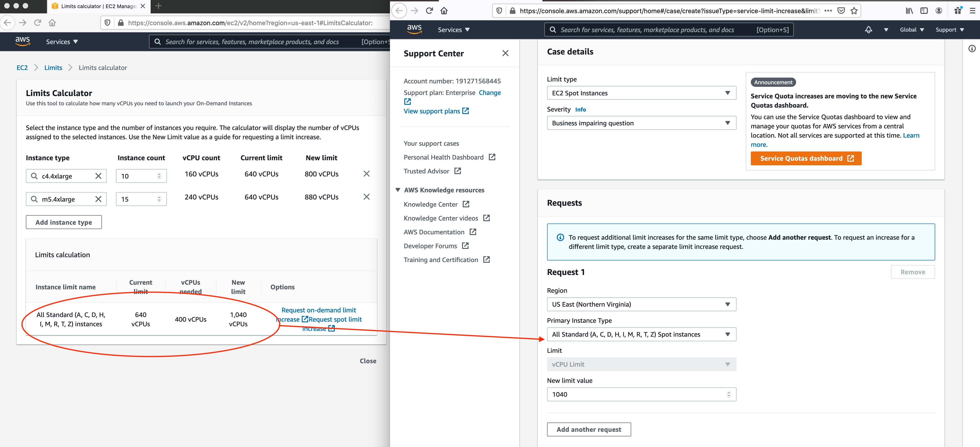Viewport: 980px width, 447px height.
Task: Click the EC2 breadcrumb link
Action: (22, 68)
